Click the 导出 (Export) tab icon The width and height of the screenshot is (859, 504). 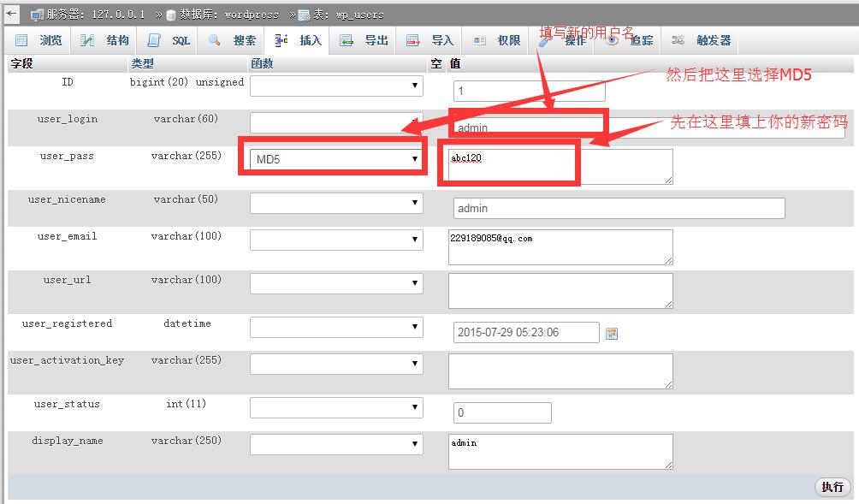pos(347,40)
